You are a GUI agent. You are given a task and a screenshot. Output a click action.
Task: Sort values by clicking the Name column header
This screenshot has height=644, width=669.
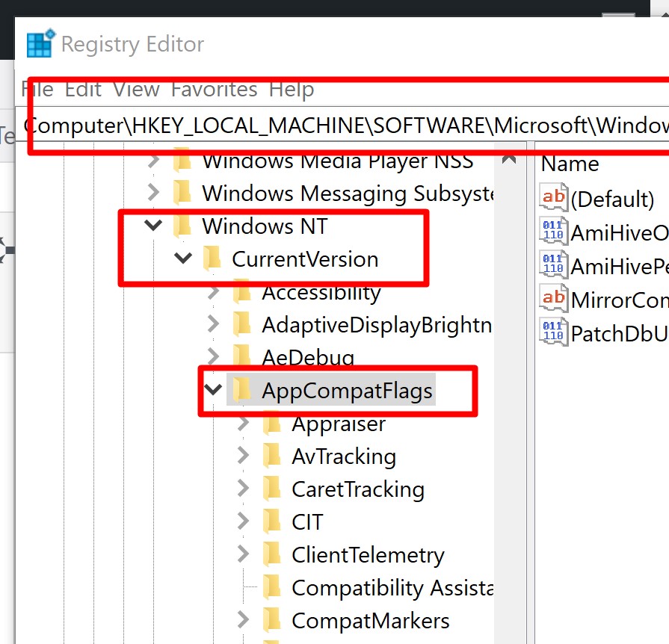570,164
